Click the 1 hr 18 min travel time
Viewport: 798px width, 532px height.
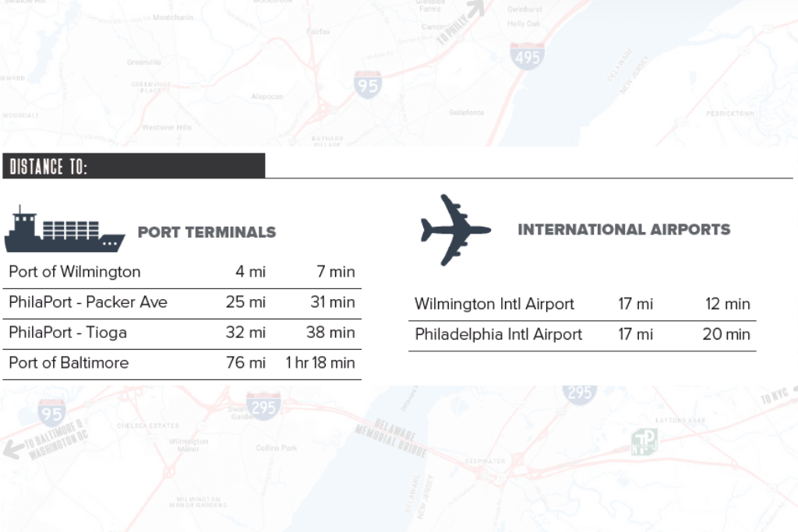point(320,363)
